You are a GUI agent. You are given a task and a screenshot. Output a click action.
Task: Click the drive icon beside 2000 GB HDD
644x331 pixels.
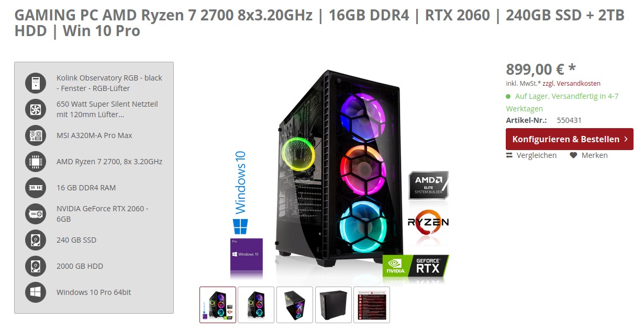point(36,266)
